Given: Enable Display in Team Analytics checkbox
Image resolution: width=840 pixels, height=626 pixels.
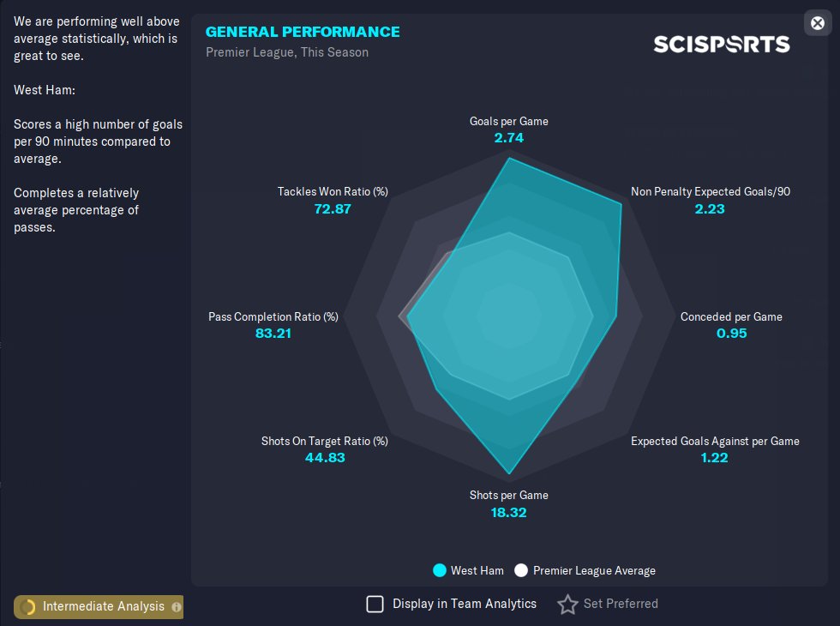Looking at the screenshot, I should pos(375,604).
